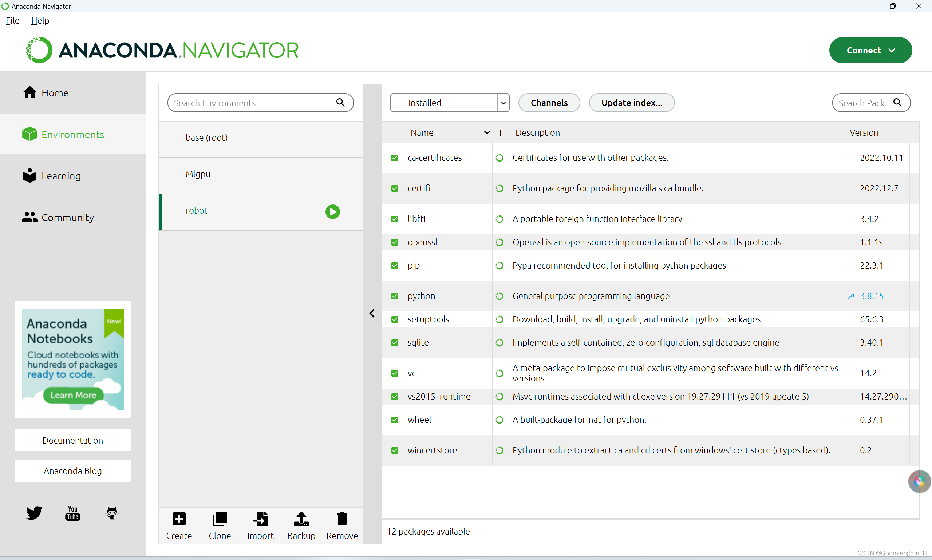Click the Anaconda Blog button

72,471
